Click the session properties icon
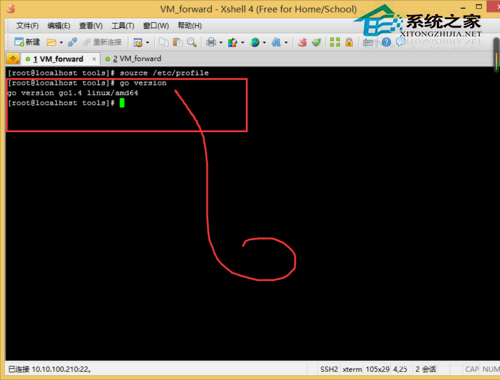The height and width of the screenshot is (380, 500). 138,42
